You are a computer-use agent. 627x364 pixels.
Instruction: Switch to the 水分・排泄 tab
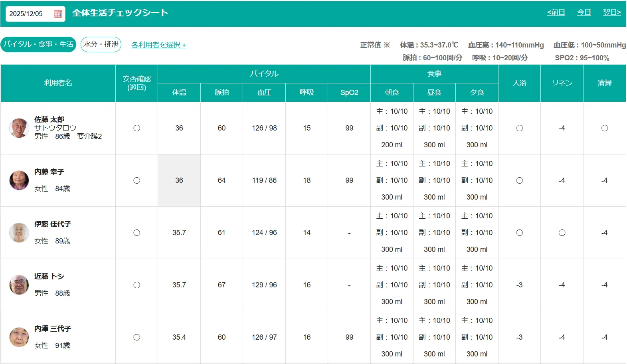tap(101, 44)
